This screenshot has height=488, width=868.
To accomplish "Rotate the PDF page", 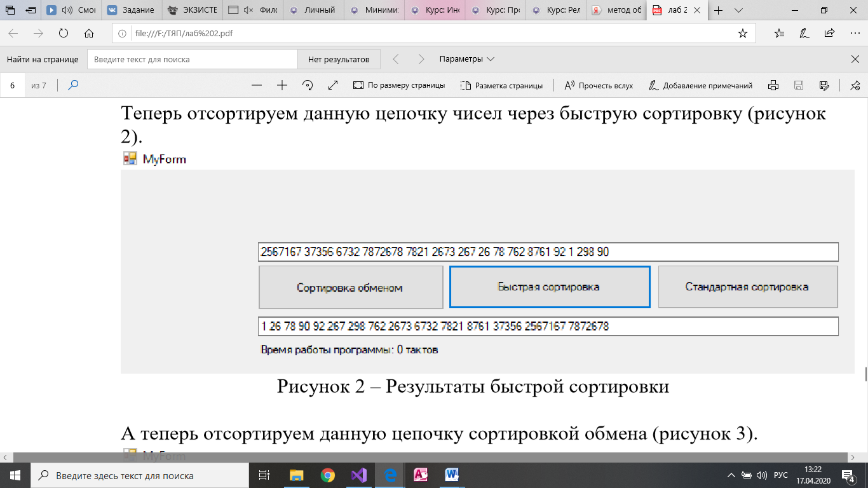I will pos(308,85).
